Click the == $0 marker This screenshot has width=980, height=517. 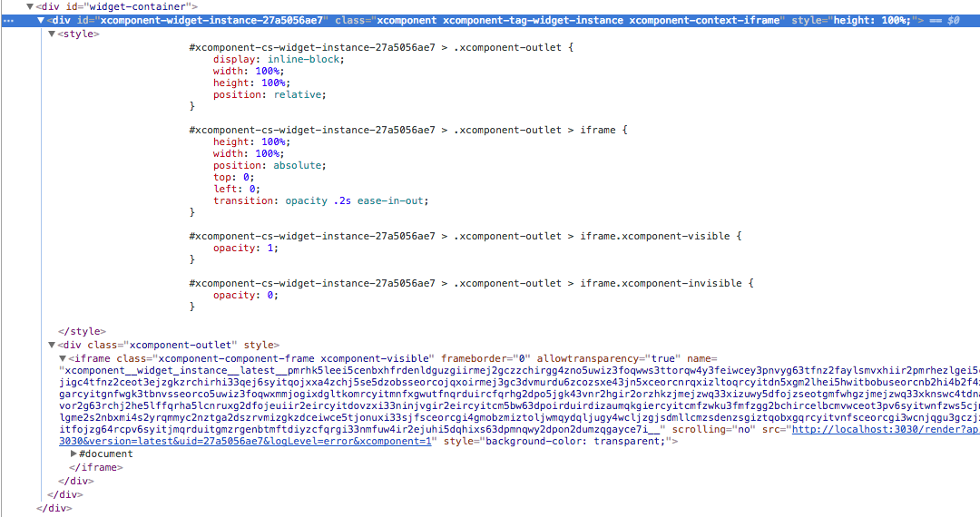tap(945, 21)
